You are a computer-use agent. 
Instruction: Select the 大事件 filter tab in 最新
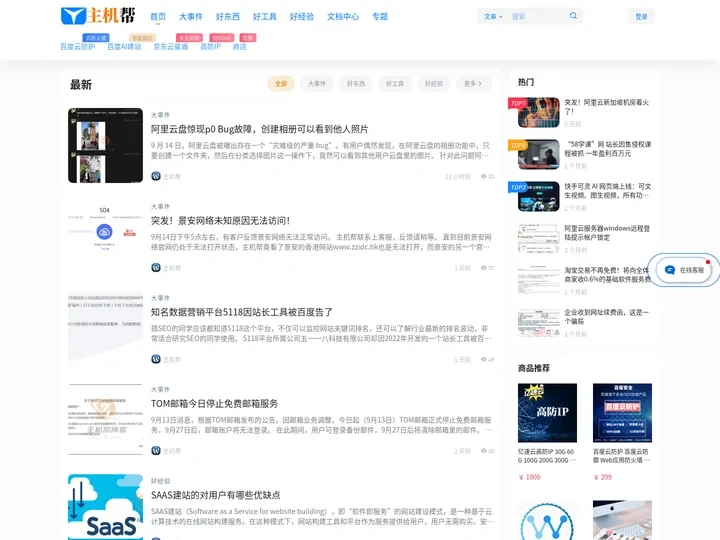click(x=317, y=84)
